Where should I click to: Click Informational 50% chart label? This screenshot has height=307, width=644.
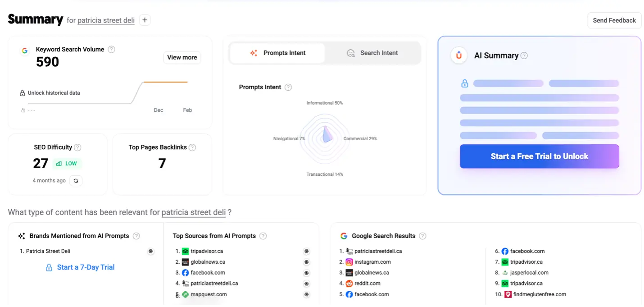pyautogui.click(x=325, y=103)
